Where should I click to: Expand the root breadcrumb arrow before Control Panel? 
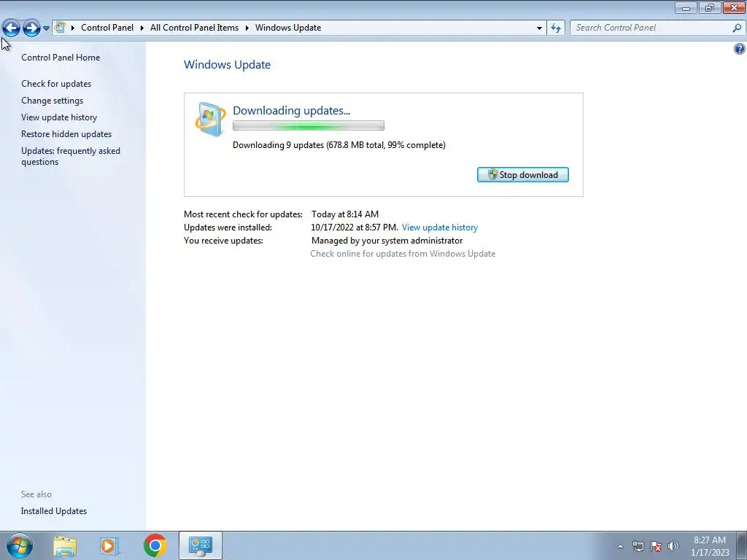pyautogui.click(x=73, y=28)
